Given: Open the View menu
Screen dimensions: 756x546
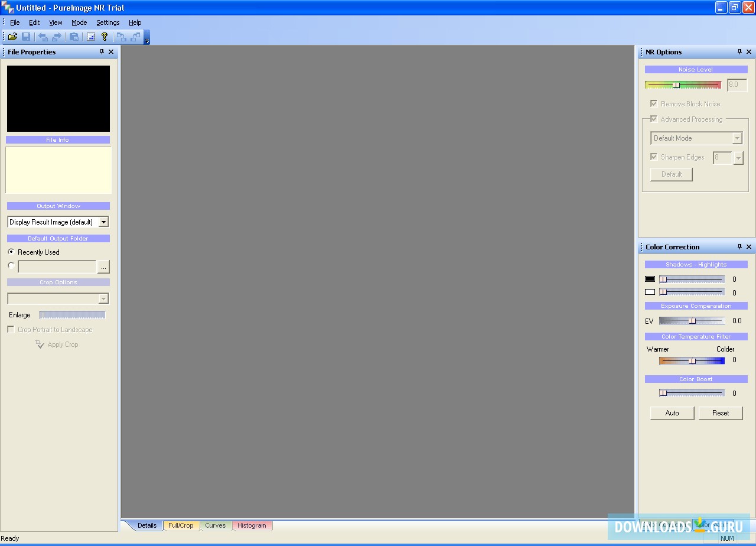Looking at the screenshot, I should [x=56, y=22].
